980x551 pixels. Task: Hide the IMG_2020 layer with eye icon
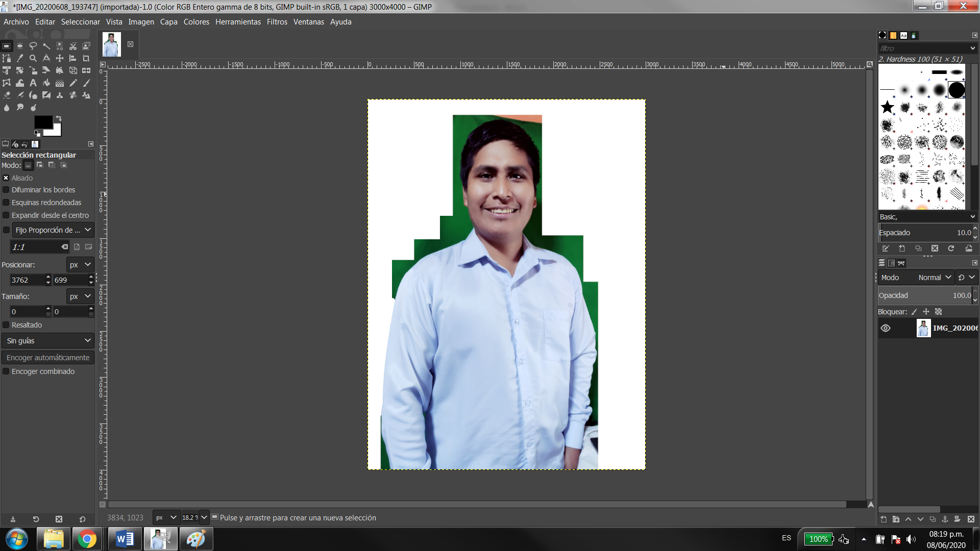pyautogui.click(x=886, y=328)
